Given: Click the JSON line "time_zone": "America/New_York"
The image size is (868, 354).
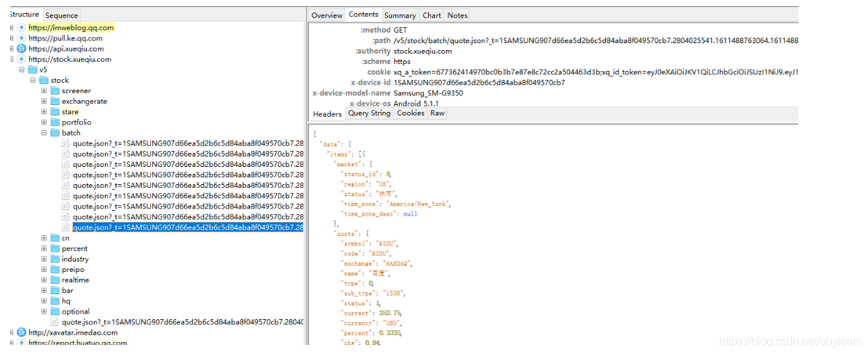Looking at the screenshot, I should pos(395,204).
